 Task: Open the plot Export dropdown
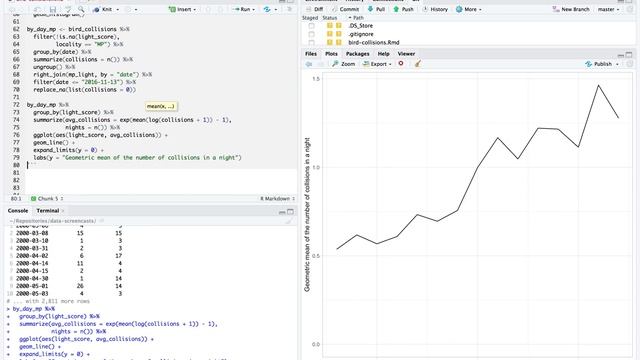point(377,64)
